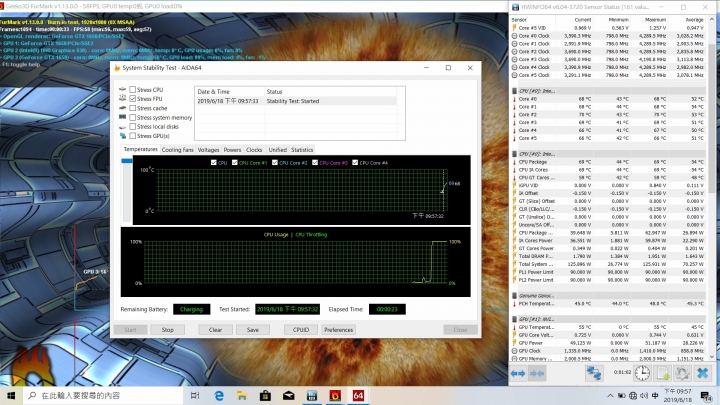Click the battery icon in the system tray
The image size is (720, 405).
[621, 395]
